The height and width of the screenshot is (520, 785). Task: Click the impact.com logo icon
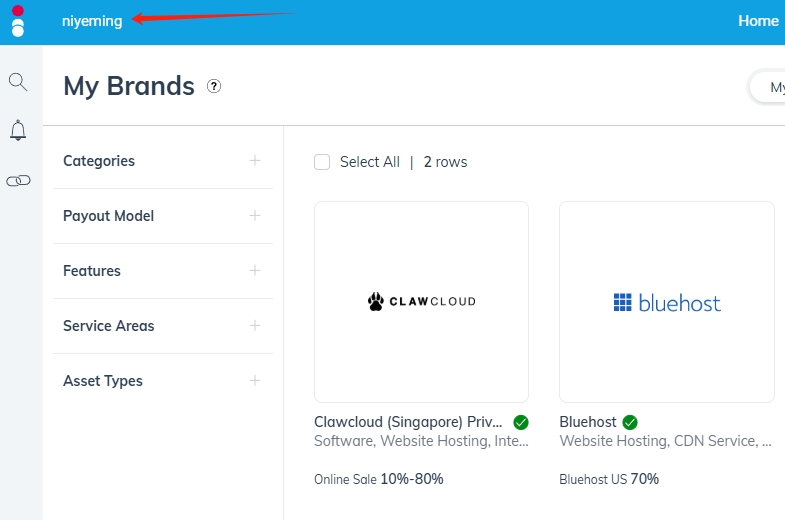click(18, 21)
